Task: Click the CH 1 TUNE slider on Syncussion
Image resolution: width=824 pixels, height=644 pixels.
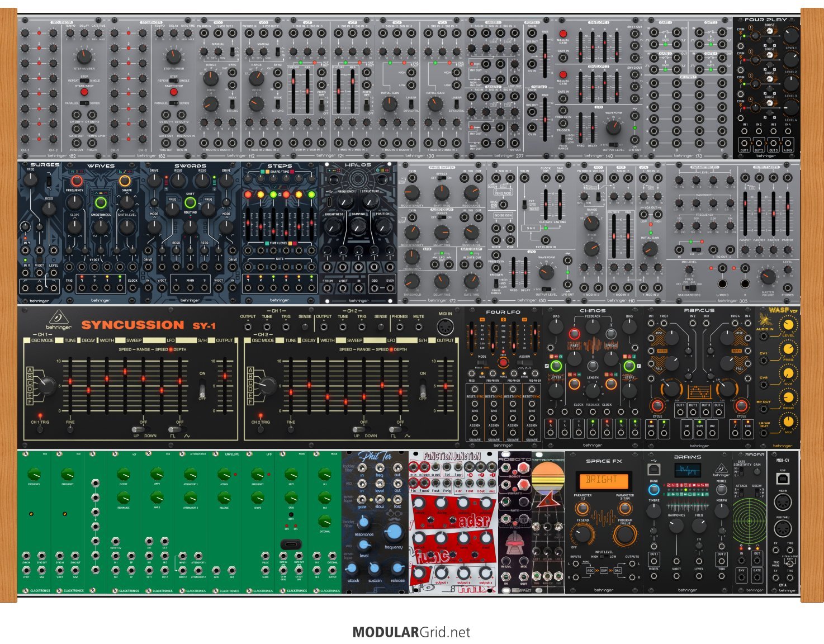Action: click(x=70, y=385)
